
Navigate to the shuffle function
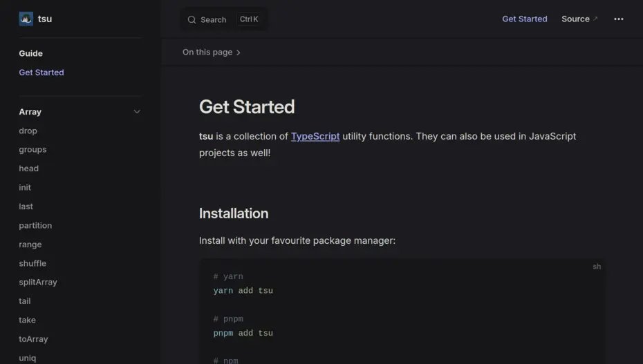click(x=32, y=263)
